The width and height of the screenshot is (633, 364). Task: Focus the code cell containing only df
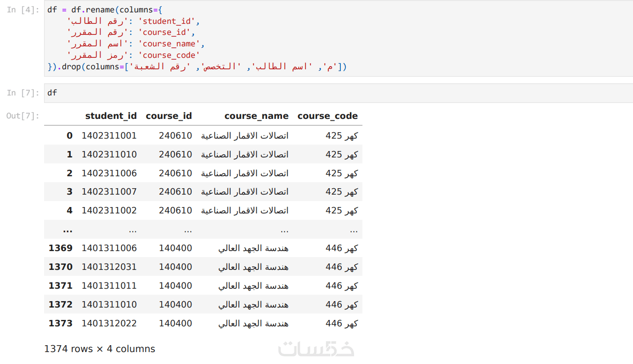tap(339, 93)
